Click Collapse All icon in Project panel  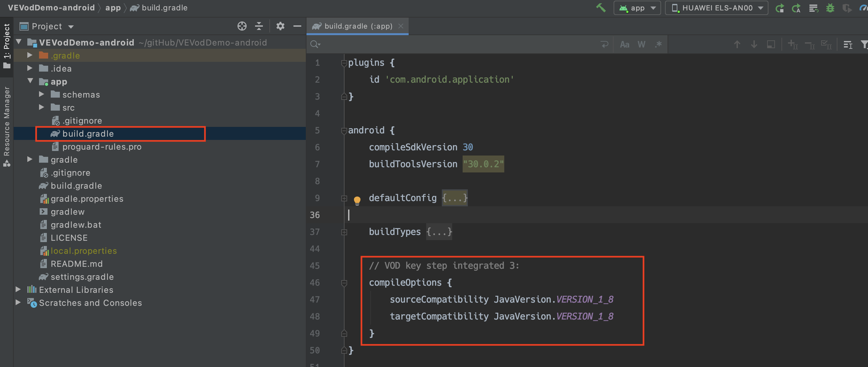click(x=259, y=26)
